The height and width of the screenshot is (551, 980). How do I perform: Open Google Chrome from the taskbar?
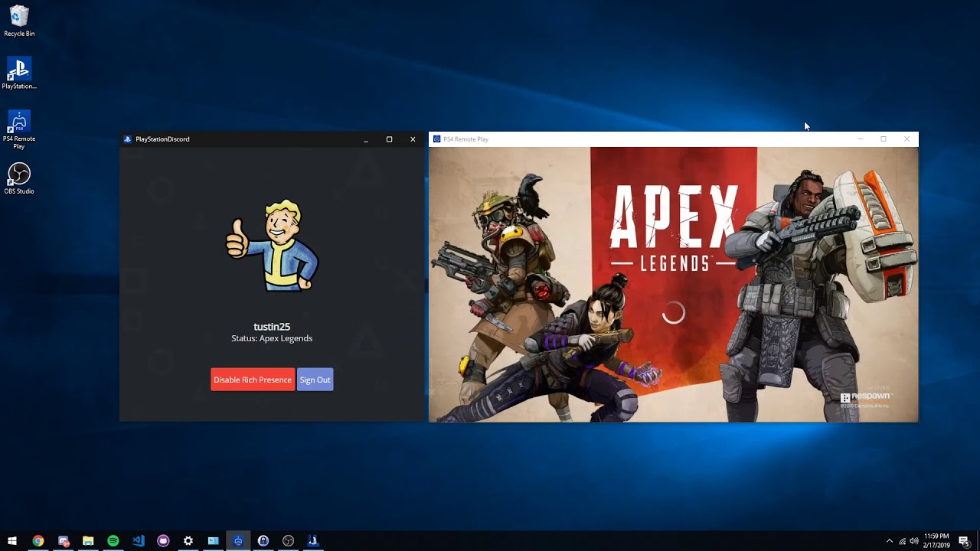click(x=38, y=541)
